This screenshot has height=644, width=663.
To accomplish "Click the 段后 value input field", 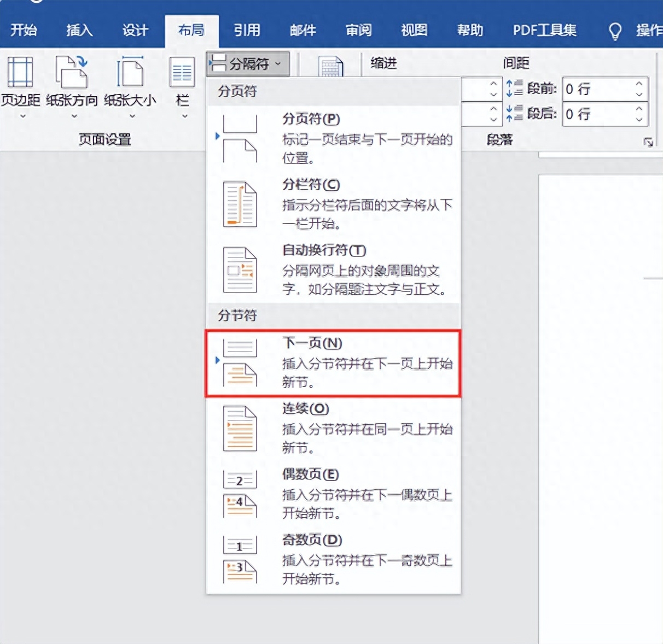I will pos(596,114).
